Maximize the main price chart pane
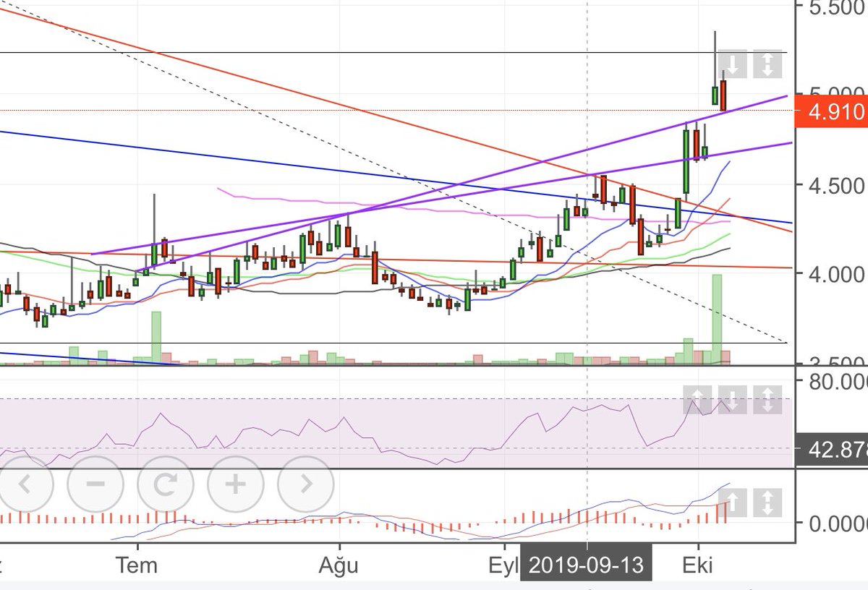868x590 pixels. pos(767,64)
